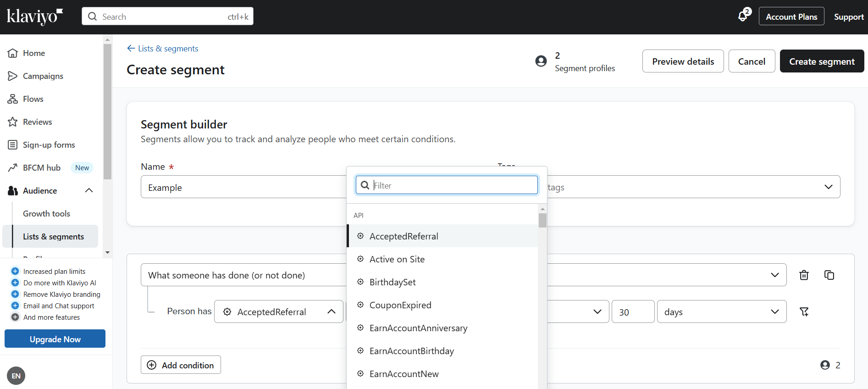
Task: Duplicate the condition with copy icon
Action: click(x=829, y=275)
